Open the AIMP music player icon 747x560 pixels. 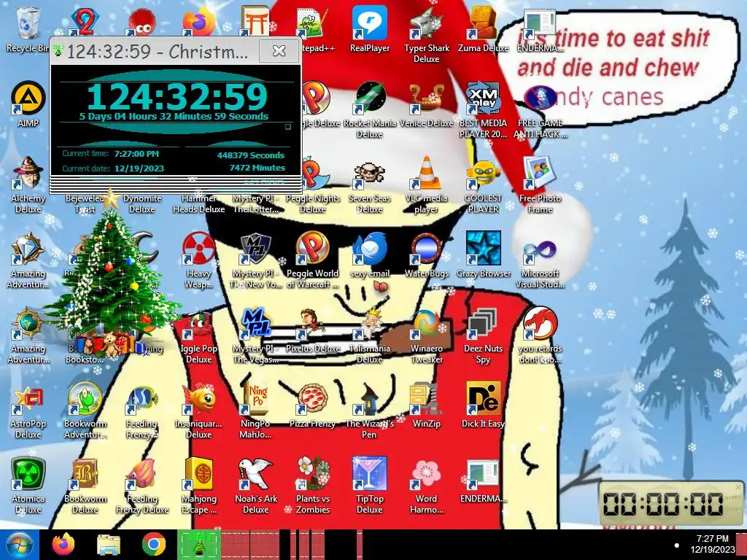[28, 105]
